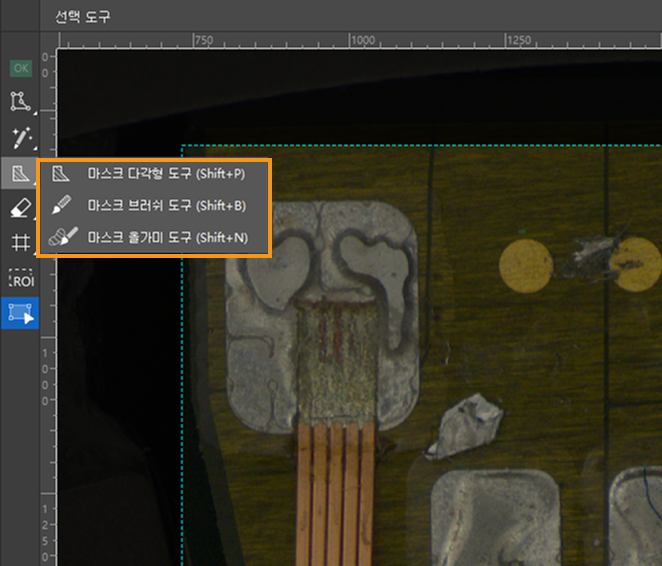Image resolution: width=662 pixels, height=566 pixels.
Task: Select the polygon tool icon
Action: coord(20,101)
